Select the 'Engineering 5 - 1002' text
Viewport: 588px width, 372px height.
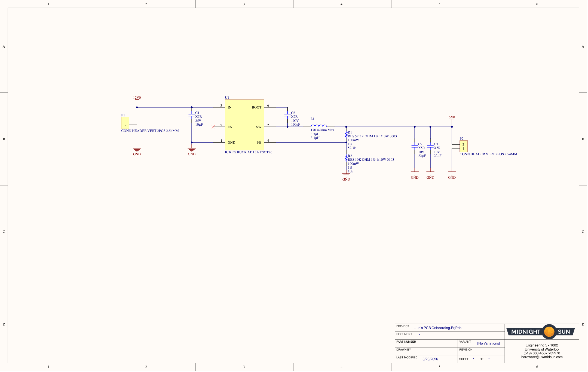542,345
